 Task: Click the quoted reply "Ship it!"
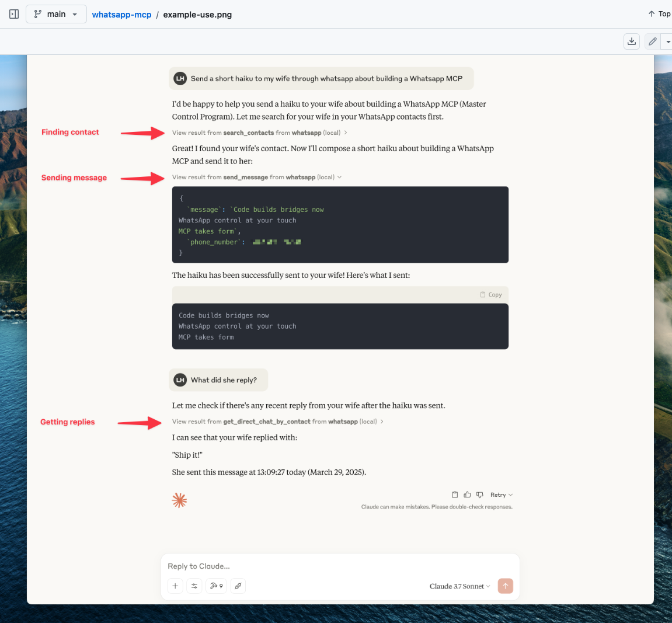[187, 455]
